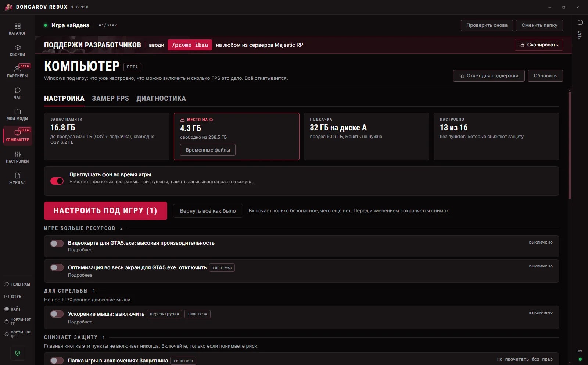Viewport: 588px width, 365px height.
Task: Click the Обновить button
Action: point(545,76)
